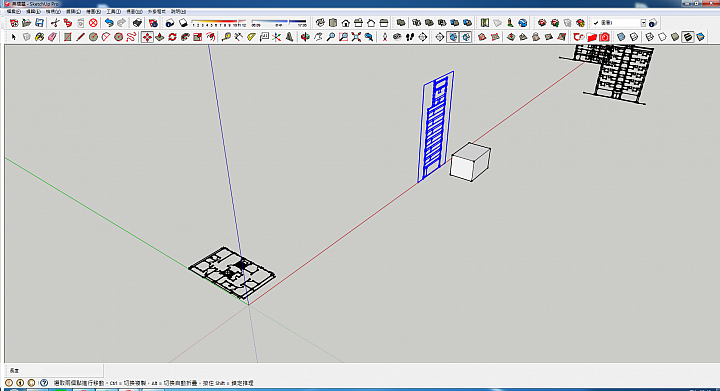Enable Shaded With Textures style

(688, 37)
